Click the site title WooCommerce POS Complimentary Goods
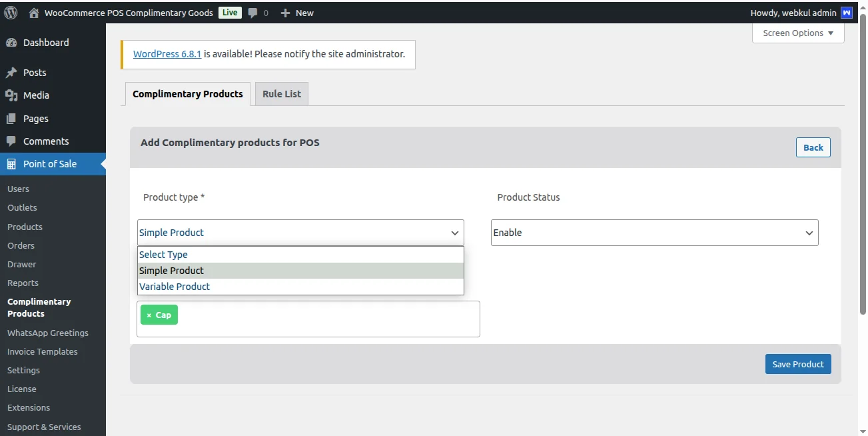 129,13
